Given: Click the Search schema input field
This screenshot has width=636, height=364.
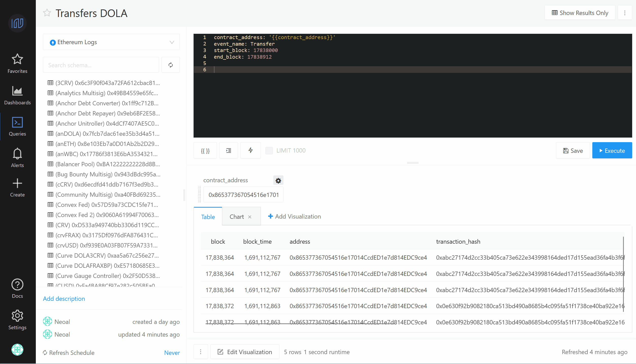Looking at the screenshot, I should pyautogui.click(x=101, y=65).
